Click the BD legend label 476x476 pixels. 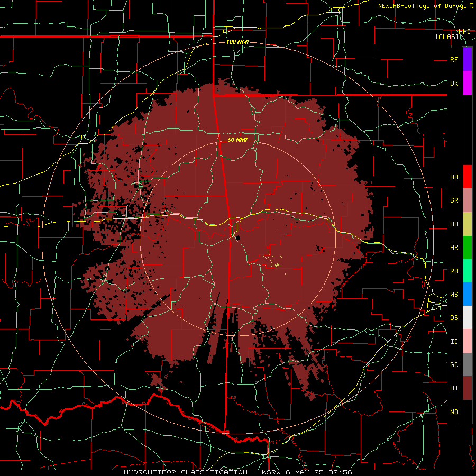(454, 224)
